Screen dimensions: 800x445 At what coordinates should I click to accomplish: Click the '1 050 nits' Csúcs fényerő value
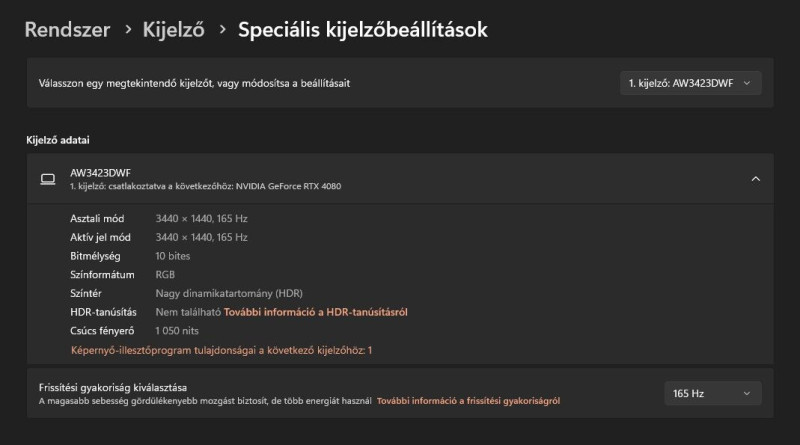(177, 331)
